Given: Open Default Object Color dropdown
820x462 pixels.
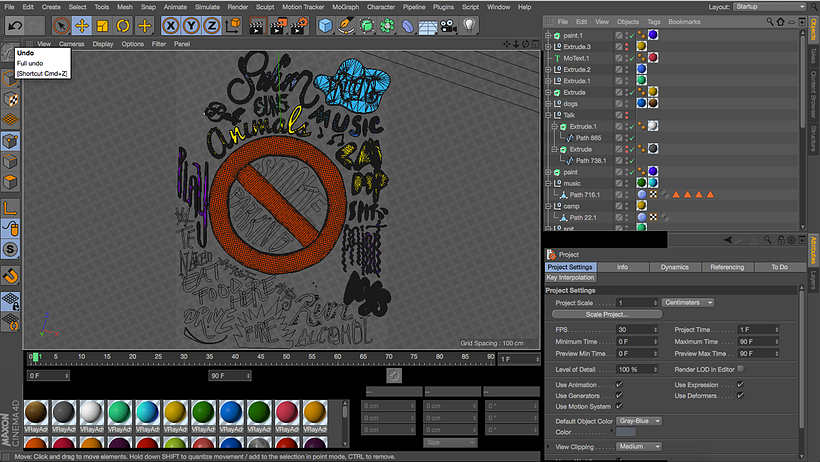Looking at the screenshot, I should click(x=639, y=421).
